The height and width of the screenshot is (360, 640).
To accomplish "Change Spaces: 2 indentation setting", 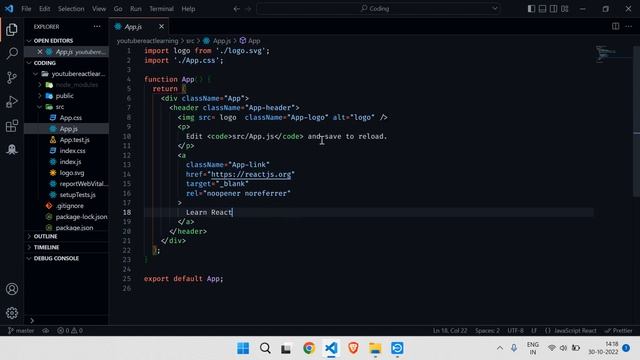I will pyautogui.click(x=487, y=331).
